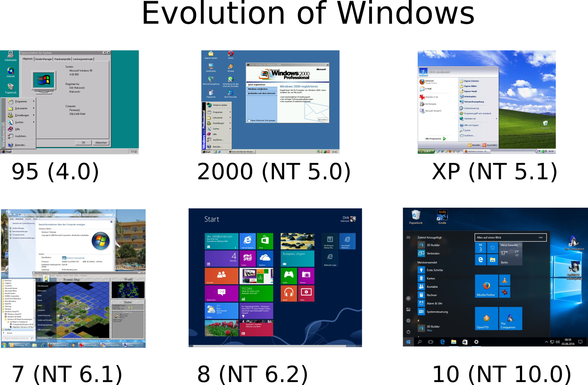Viewport: 588px width, 385px height.
Task: Open the Internet icon on Windows 95 desktop
Action: [x=10, y=72]
